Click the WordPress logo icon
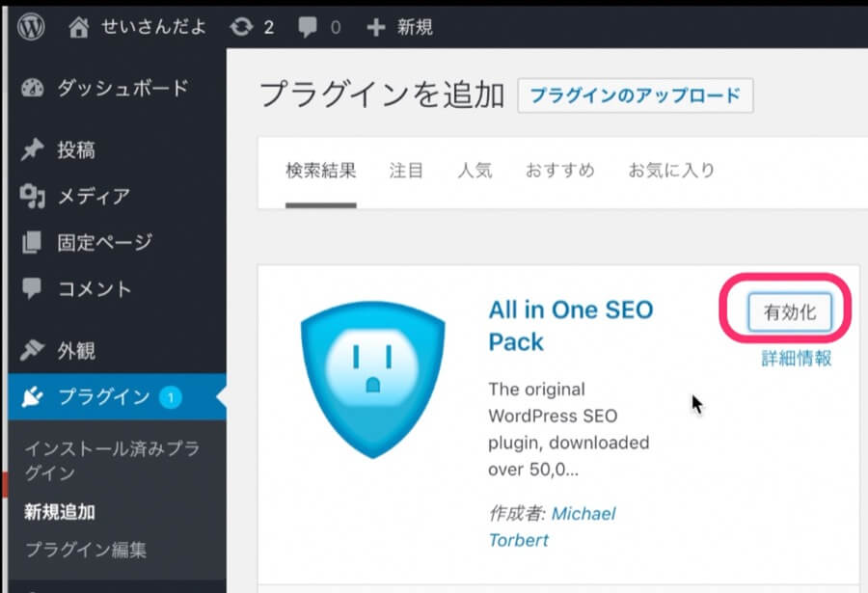The width and height of the screenshot is (868, 593). [31, 27]
